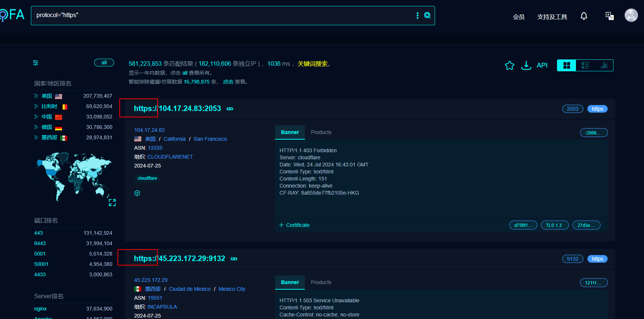Expand the 德国 country row
The image size is (644, 319).
click(36, 127)
